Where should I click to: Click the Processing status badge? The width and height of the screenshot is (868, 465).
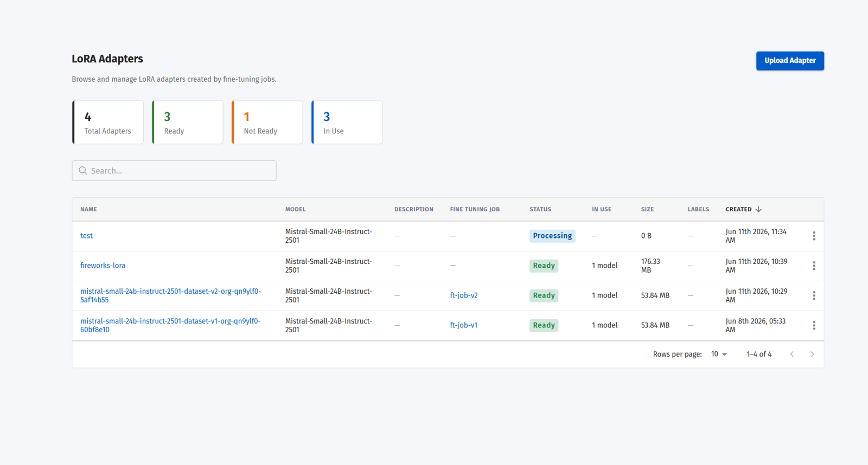(x=552, y=236)
